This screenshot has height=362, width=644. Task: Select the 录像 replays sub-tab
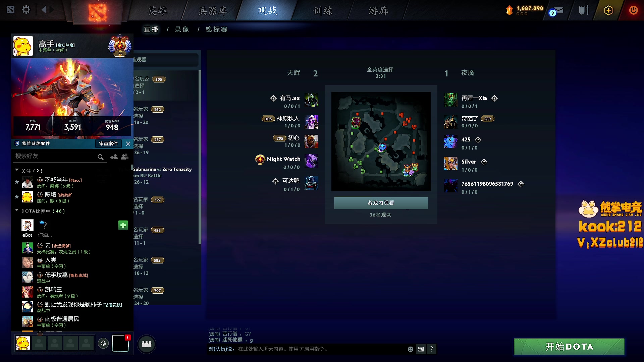tap(182, 29)
